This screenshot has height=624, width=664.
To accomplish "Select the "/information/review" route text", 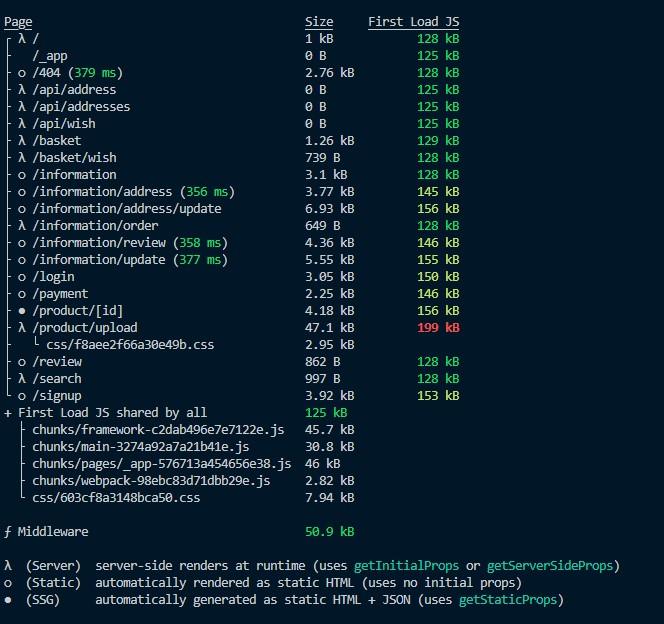I will 99,243.
